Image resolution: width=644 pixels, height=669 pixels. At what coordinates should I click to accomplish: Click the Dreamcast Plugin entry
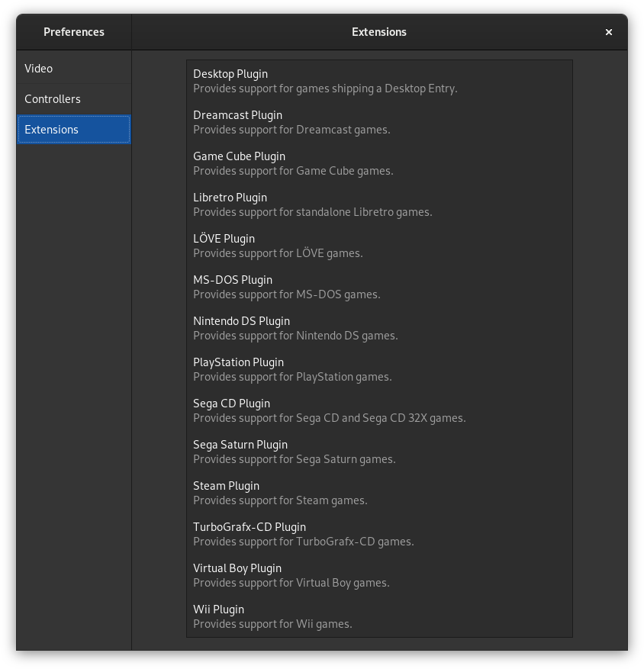[x=379, y=123]
